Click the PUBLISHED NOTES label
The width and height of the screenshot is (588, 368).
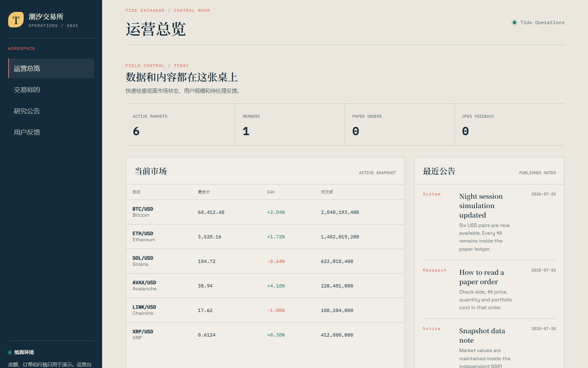(x=537, y=173)
